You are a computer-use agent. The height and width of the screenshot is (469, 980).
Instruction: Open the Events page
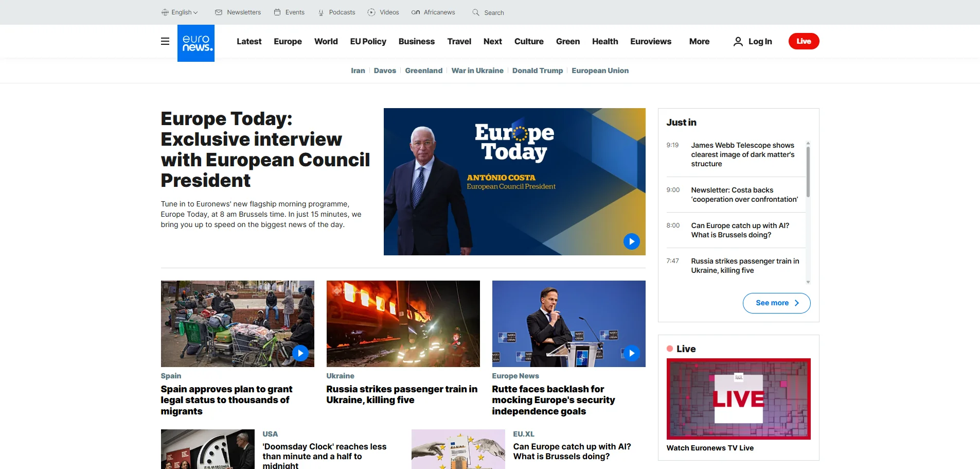289,12
